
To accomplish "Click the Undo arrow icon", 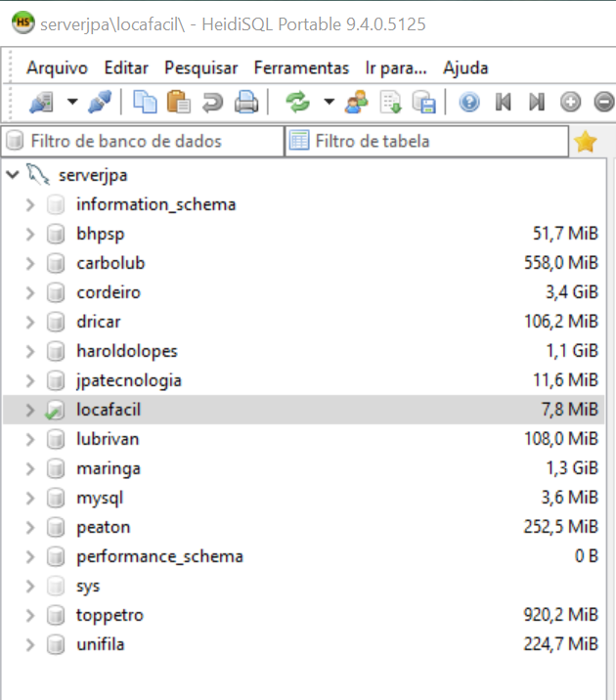I will pos(212,103).
